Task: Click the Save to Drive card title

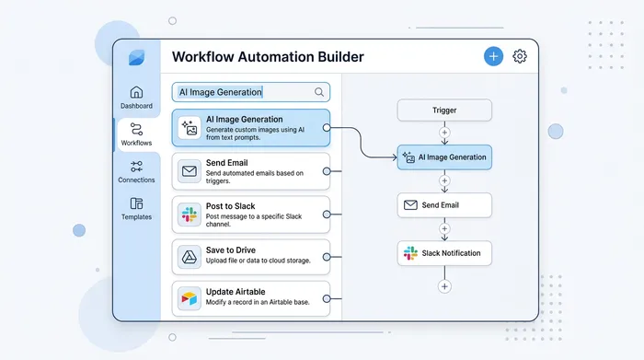Action: 230,250
